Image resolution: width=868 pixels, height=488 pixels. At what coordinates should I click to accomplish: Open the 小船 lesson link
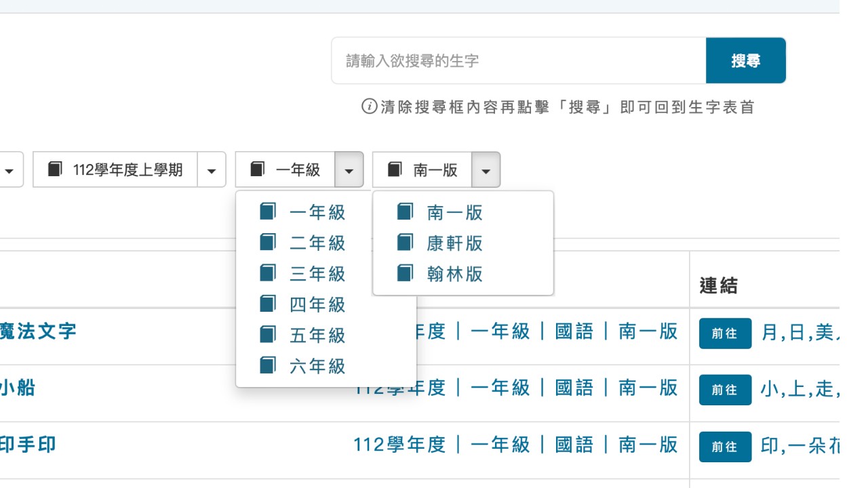click(18, 388)
